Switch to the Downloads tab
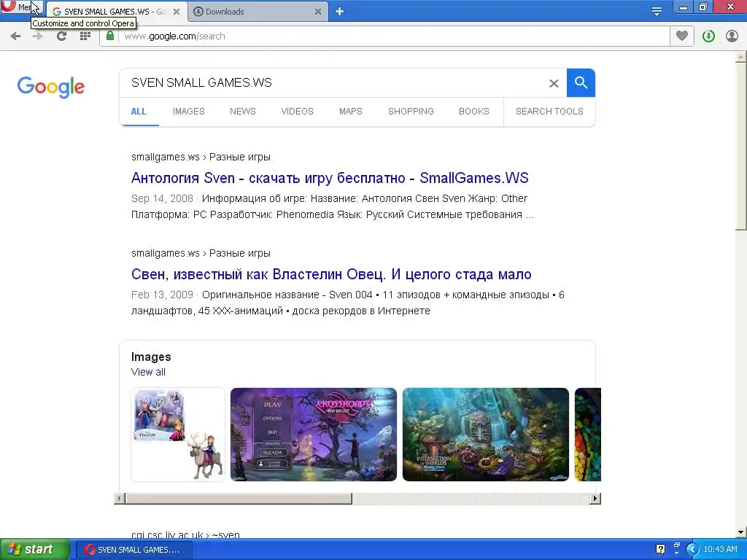The height and width of the screenshot is (560, 747). tap(258, 12)
